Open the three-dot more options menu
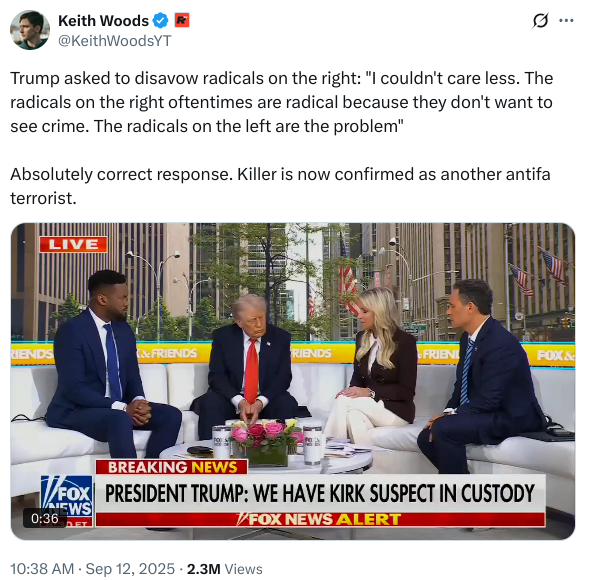The height and width of the screenshot is (580, 589). (x=566, y=21)
